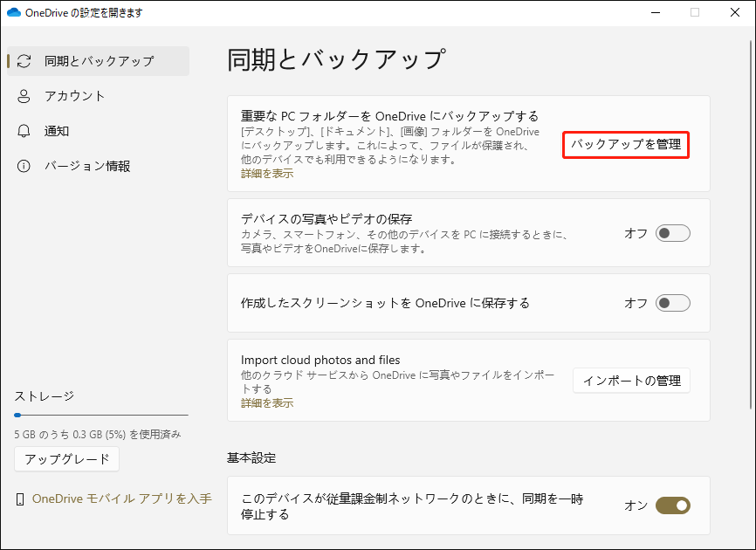Toggle デバイスの写真やビデオの保存 switch

tap(672, 233)
